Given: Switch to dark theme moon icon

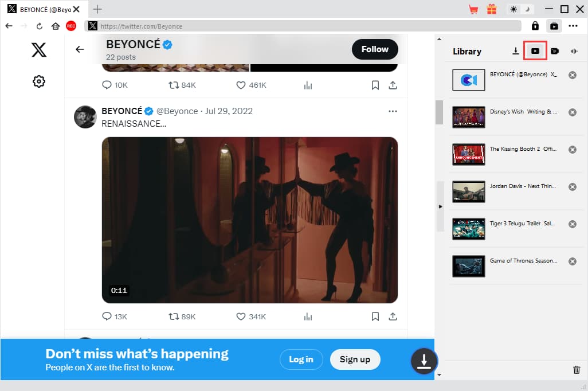Looking at the screenshot, I should tap(528, 9).
